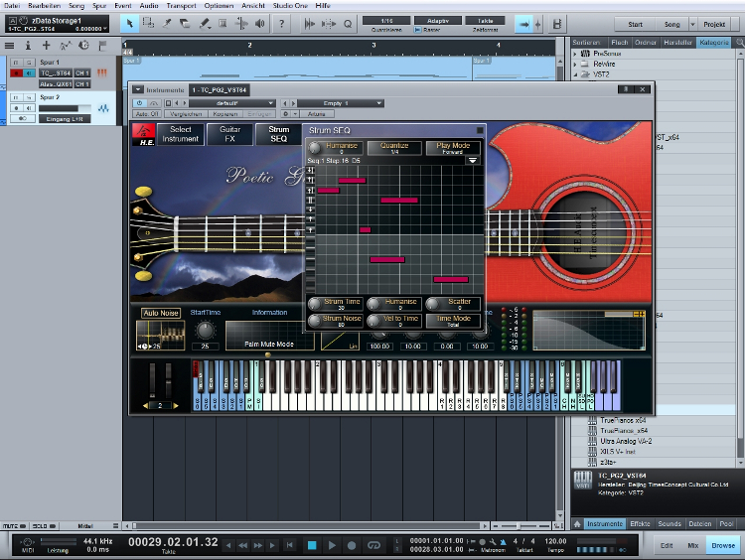Start playback with the play button
Image resolution: width=745 pixels, height=560 pixels.
(332, 545)
